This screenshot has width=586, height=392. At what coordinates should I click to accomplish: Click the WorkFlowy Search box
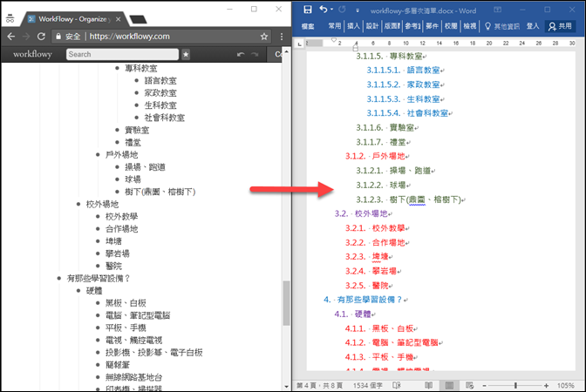122,54
